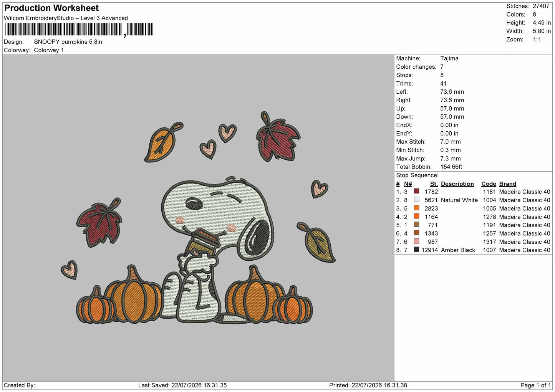Image resolution: width=555 pixels, height=392 pixels.
Task: Click the machine value 'Tajima'
Action: (449, 58)
